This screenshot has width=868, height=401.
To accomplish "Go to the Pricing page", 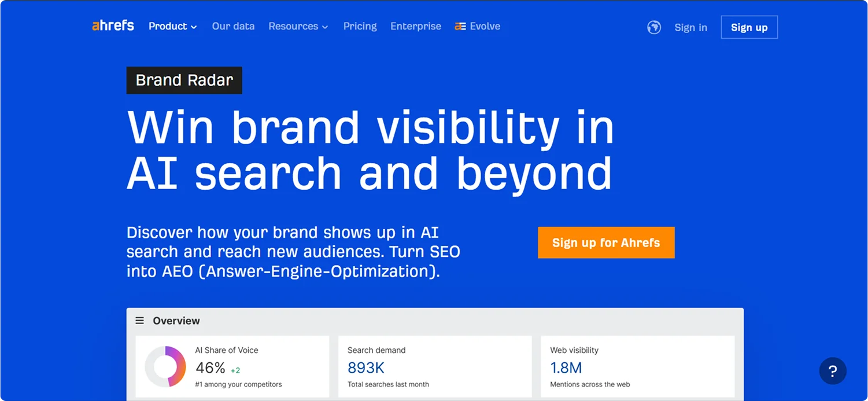I will [360, 27].
